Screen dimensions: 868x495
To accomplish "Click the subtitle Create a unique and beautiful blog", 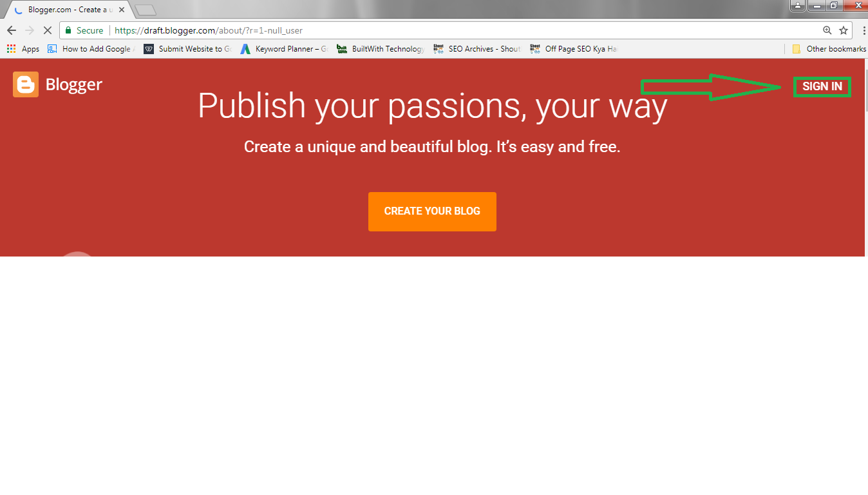I will (x=432, y=147).
